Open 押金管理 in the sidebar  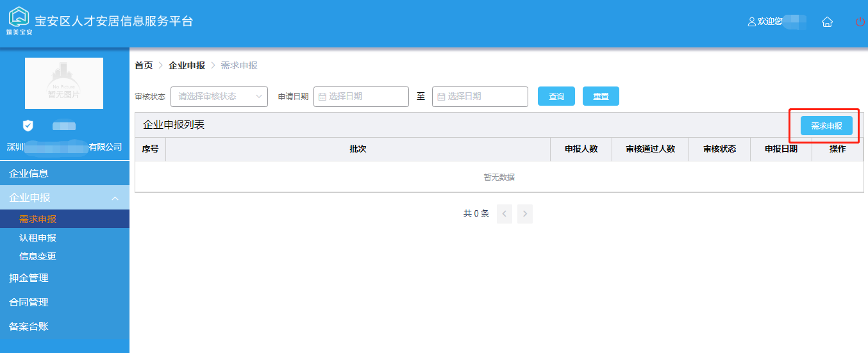click(x=29, y=278)
